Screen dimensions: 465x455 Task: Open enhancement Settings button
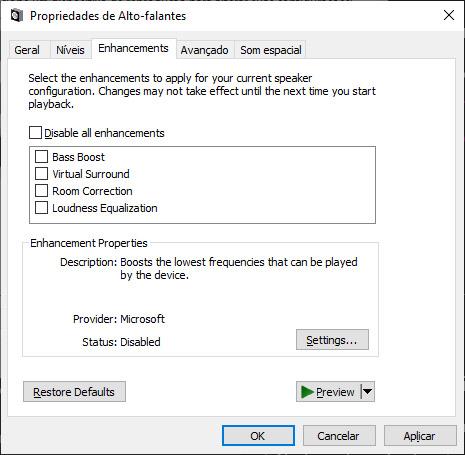pyautogui.click(x=332, y=340)
